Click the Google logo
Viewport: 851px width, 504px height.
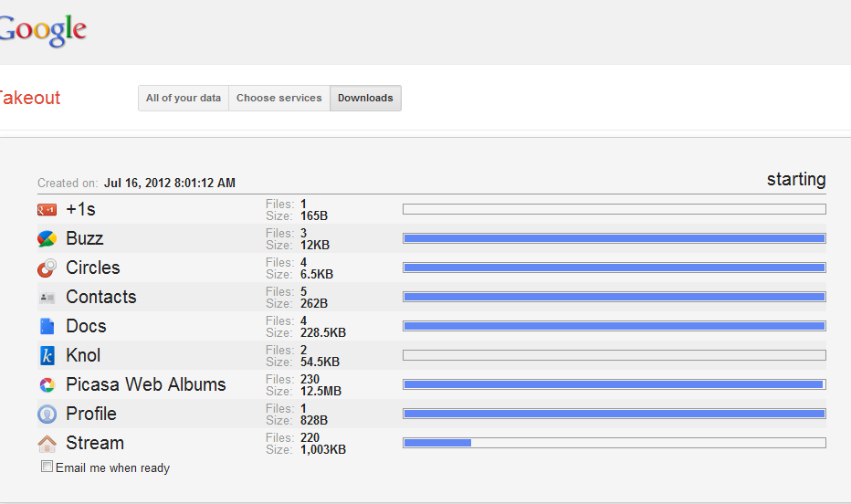point(42,30)
